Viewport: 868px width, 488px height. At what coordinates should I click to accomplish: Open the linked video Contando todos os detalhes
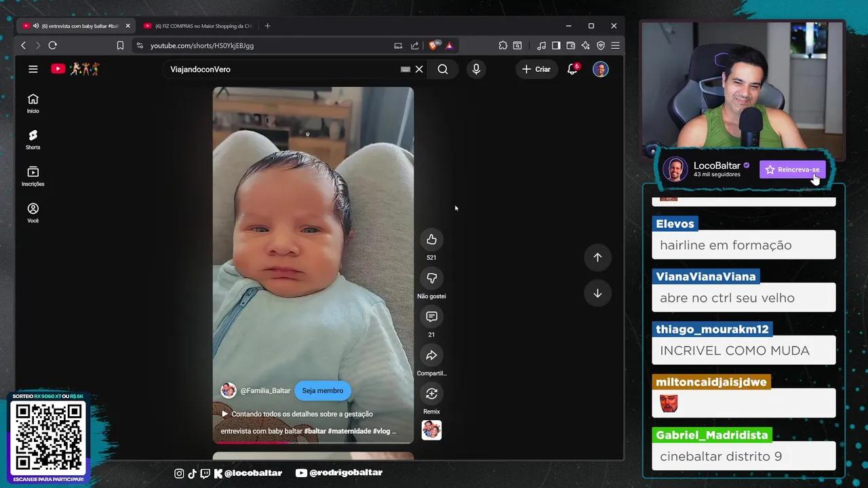(x=297, y=414)
